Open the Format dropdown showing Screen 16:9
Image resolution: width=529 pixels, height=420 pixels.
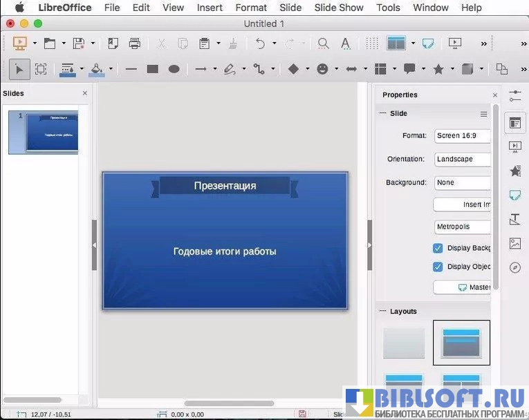[x=463, y=136]
